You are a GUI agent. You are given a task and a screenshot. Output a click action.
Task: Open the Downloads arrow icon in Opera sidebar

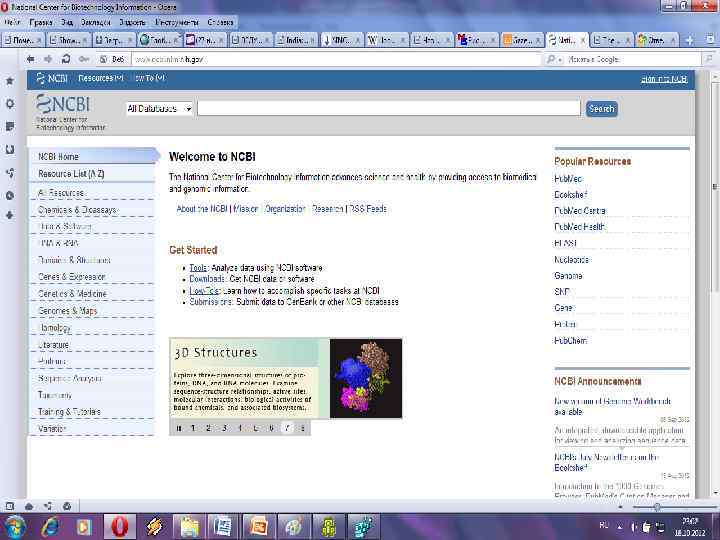(10, 215)
